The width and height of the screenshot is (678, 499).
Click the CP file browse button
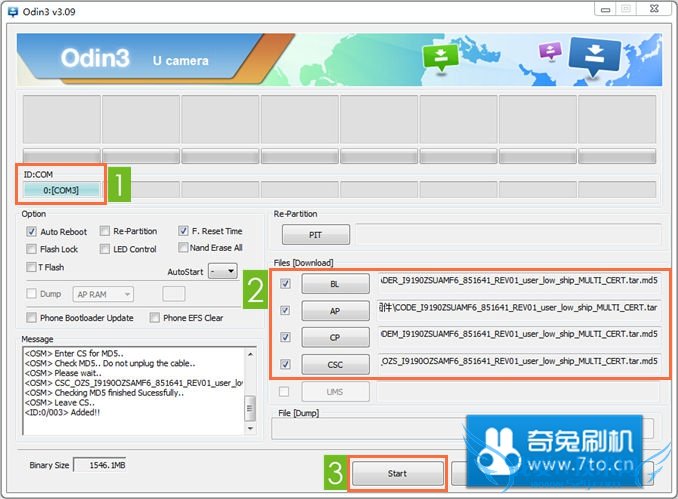[336, 337]
